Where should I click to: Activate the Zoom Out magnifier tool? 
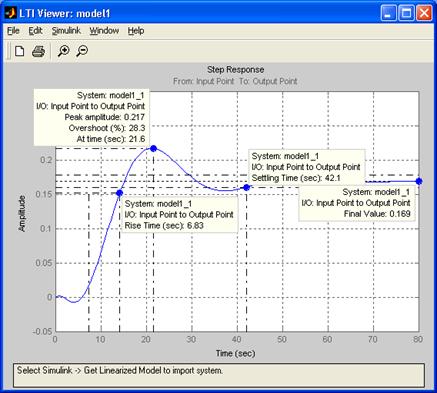tap(82, 51)
